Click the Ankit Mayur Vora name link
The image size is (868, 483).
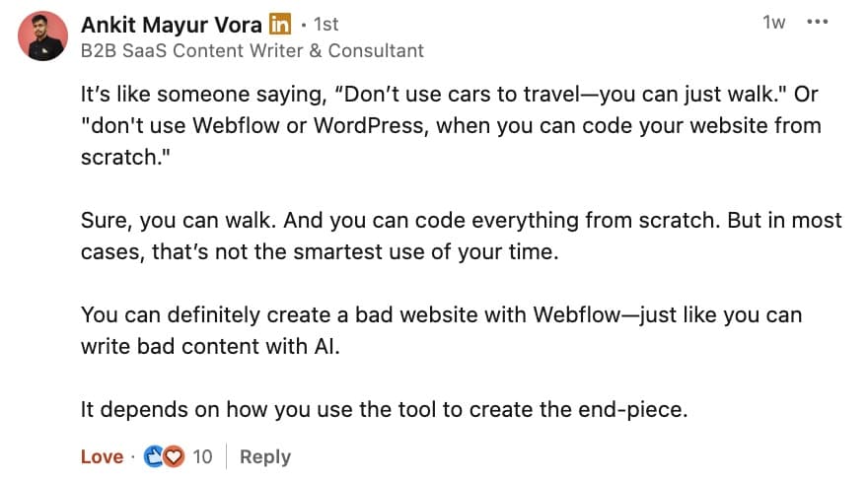[x=171, y=25]
